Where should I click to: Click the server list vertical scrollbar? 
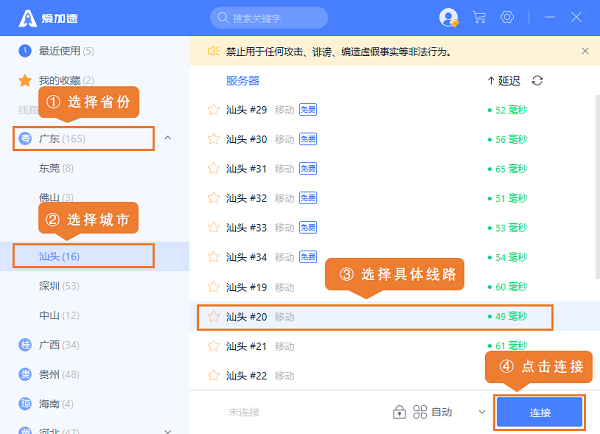(x=598, y=187)
